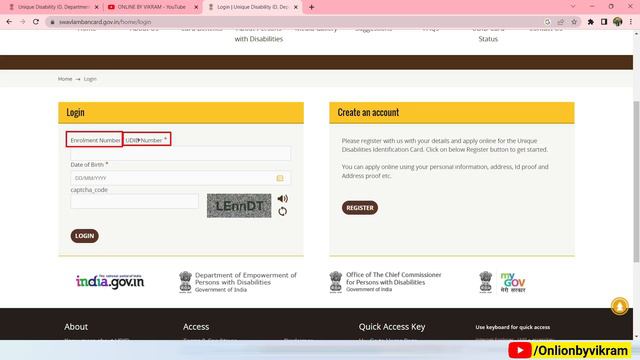
Task: Bookmark this page with the star icon
Action: [x=574, y=22]
